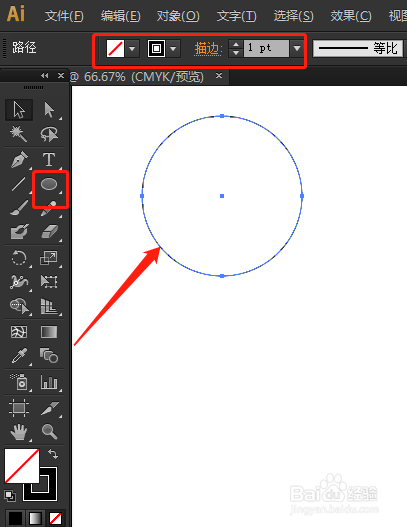Apply gradient mode button
407x527 pixels.
pos(36,518)
